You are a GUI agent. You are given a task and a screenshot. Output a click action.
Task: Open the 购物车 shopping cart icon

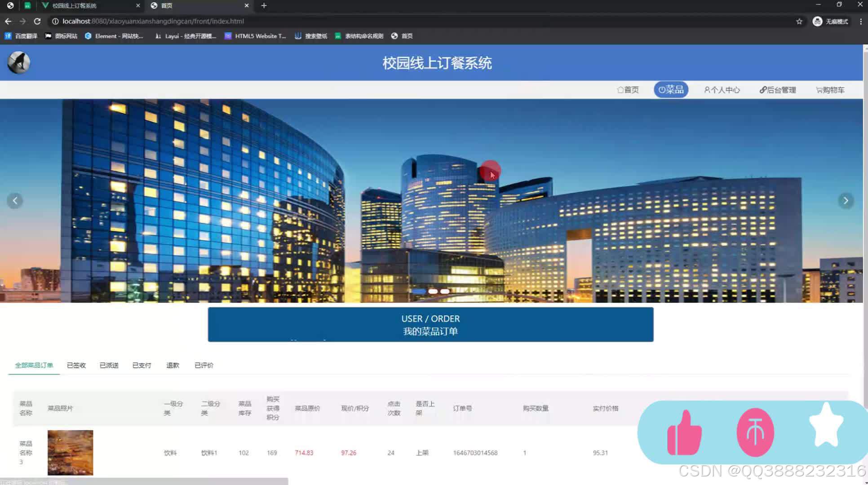point(819,89)
